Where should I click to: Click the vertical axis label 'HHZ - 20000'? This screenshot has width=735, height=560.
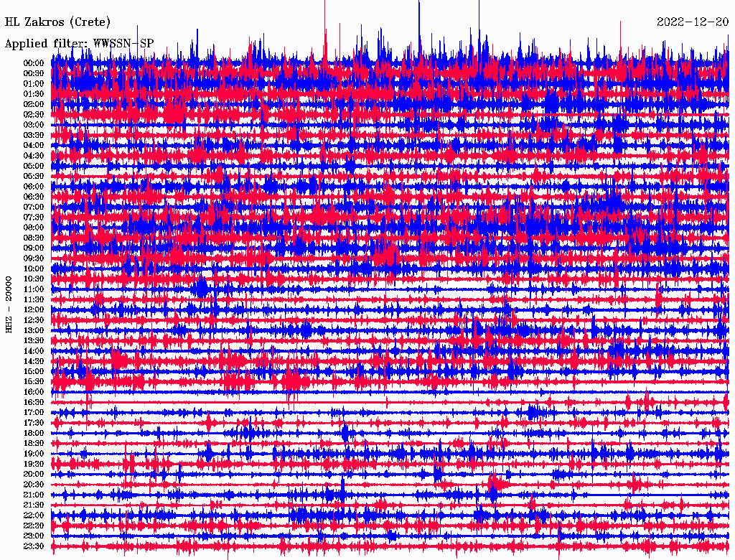tap(9, 305)
